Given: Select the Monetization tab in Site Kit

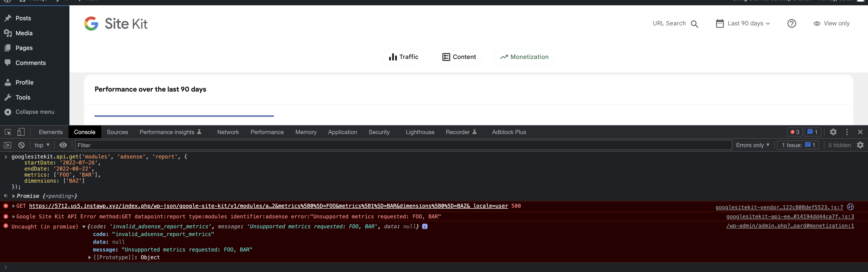Looking at the screenshot, I should [x=524, y=57].
